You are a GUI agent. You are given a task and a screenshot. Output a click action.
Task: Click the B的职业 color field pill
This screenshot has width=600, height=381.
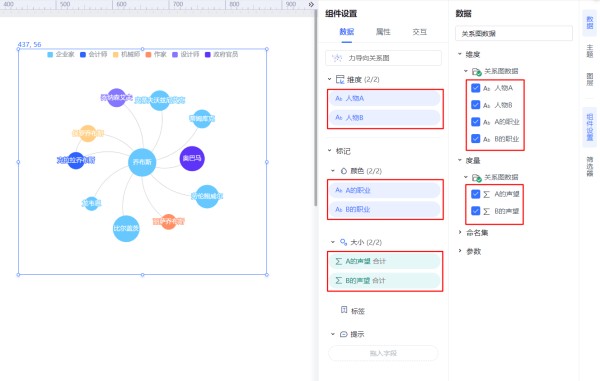coord(385,210)
